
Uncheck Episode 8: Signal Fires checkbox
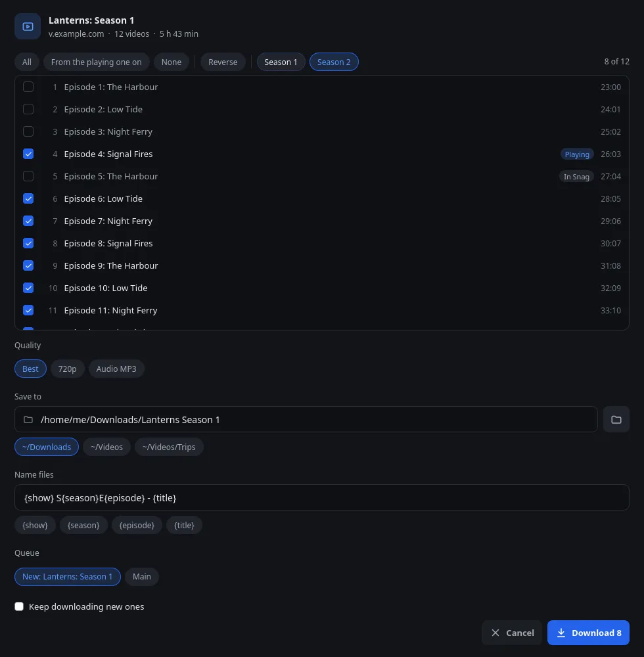point(28,244)
